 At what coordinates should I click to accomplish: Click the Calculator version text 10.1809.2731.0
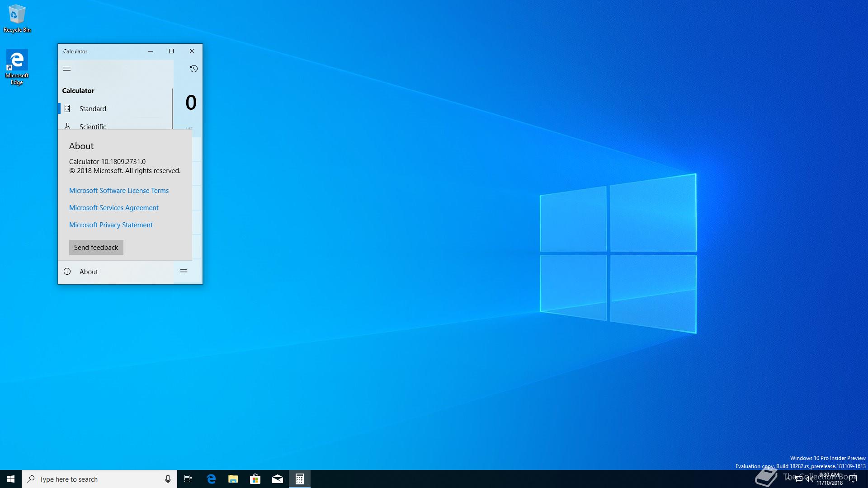(x=123, y=161)
